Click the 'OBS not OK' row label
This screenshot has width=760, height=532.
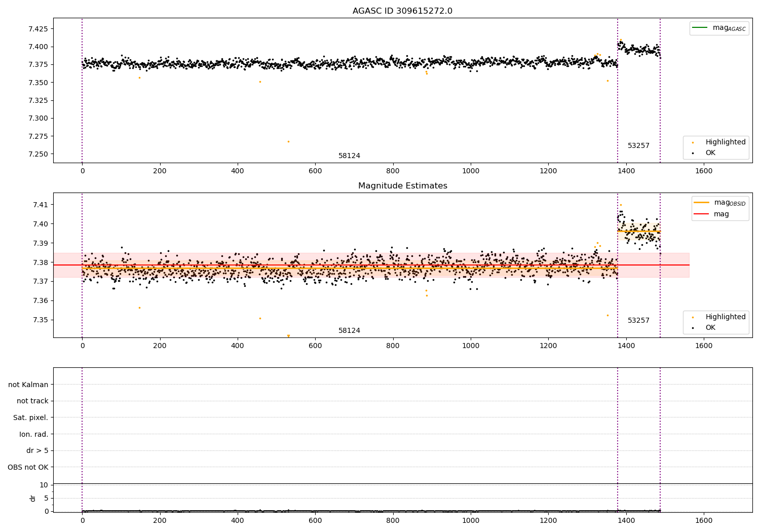coord(28,467)
